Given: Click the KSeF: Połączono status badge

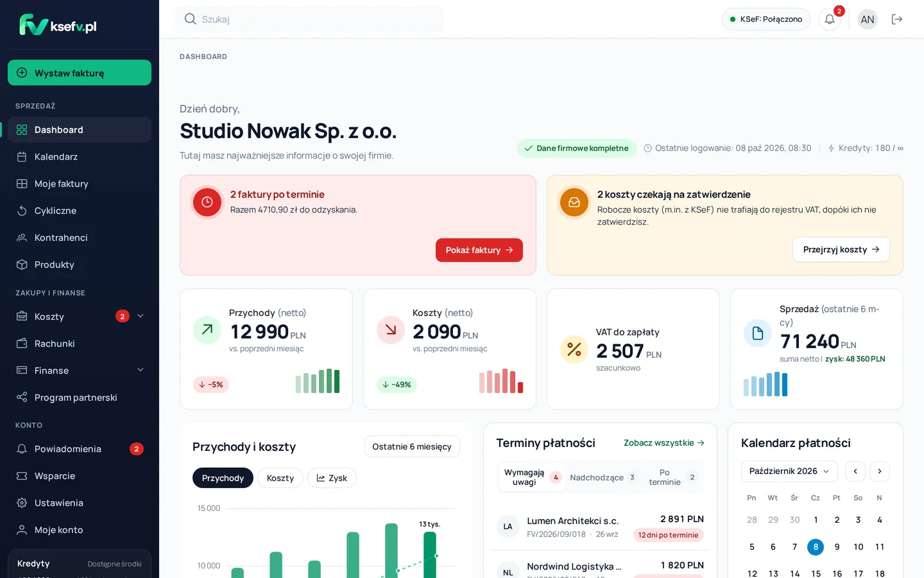Looking at the screenshot, I should click(x=766, y=19).
